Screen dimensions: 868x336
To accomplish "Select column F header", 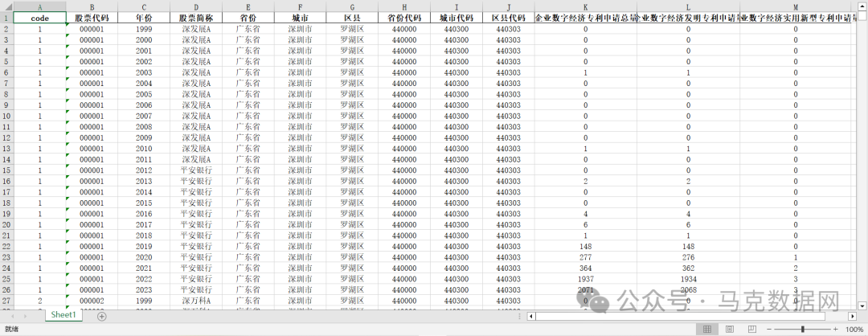I will (x=300, y=7).
